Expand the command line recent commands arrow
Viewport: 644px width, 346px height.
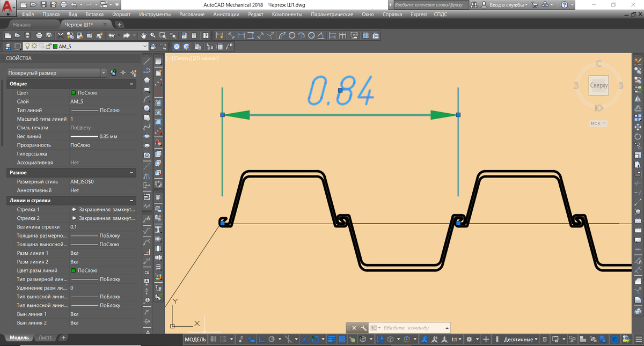click(447, 328)
